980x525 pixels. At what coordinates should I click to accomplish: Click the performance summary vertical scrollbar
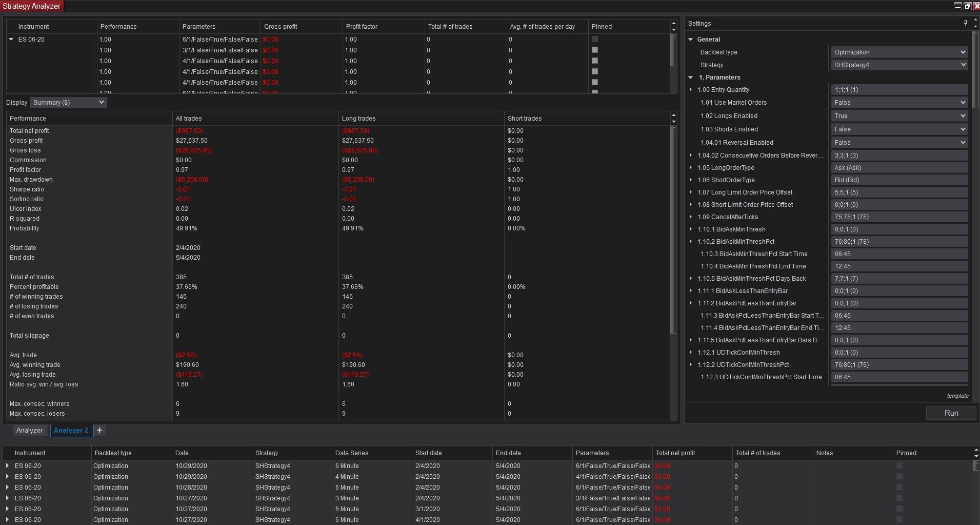673,231
